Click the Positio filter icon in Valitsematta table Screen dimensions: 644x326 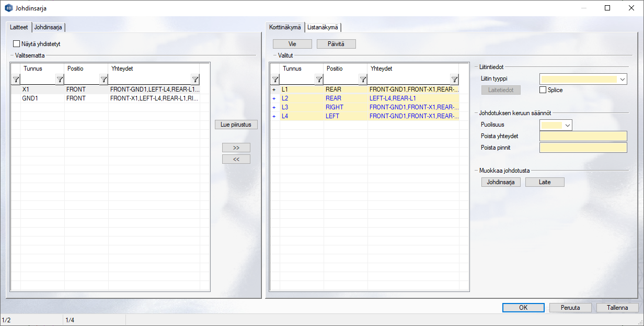[103, 80]
